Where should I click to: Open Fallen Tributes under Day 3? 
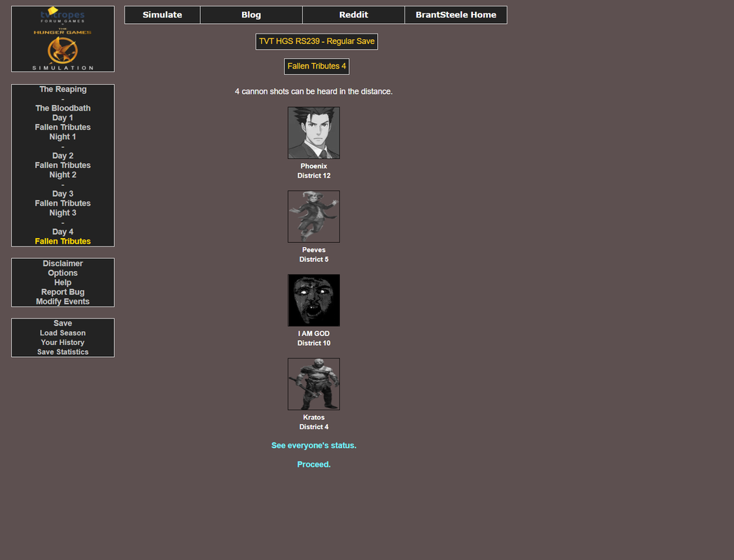click(63, 203)
